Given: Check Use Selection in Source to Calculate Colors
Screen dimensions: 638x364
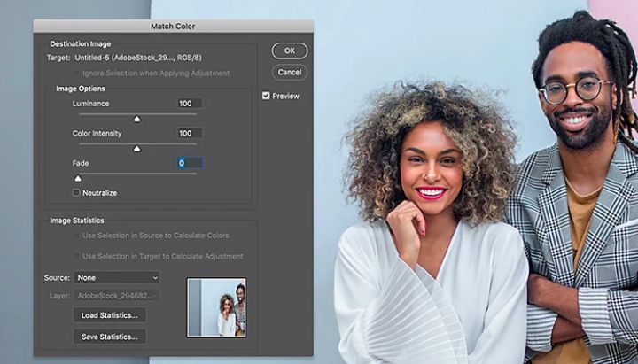Looking at the screenshot, I should click(x=76, y=236).
